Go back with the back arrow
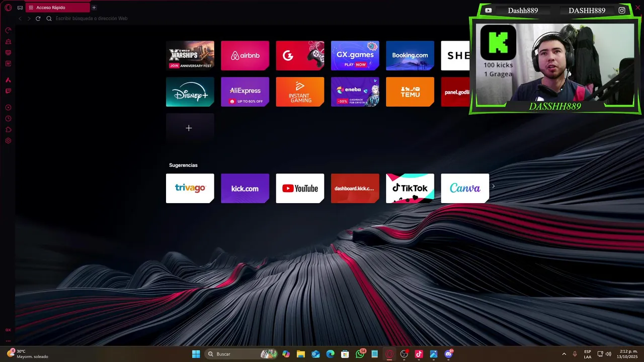Screen dimensions: 644x362 coord(20,19)
